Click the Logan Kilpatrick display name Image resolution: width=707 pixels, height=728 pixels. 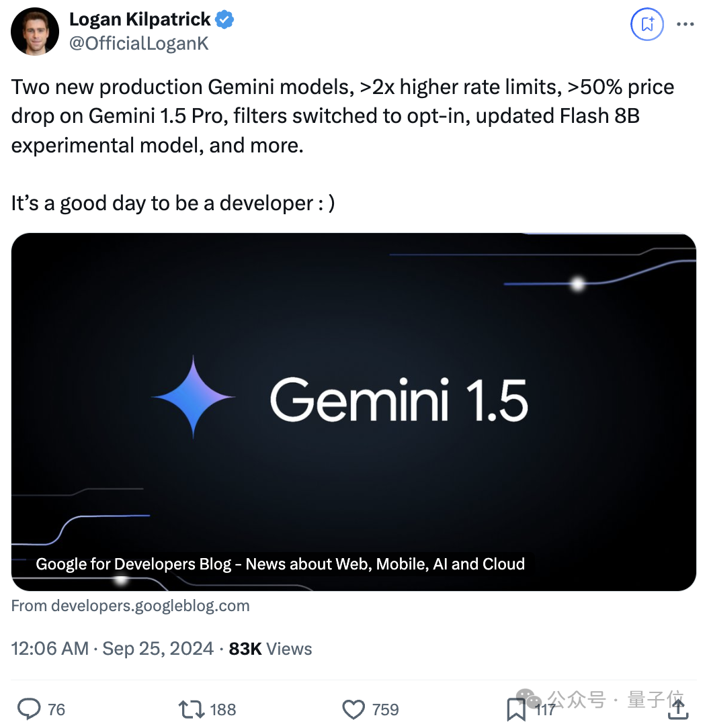(x=140, y=20)
